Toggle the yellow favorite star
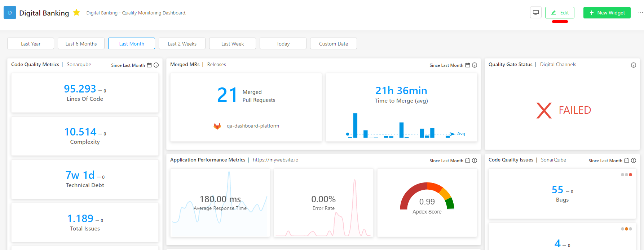The width and height of the screenshot is (644, 250). click(x=76, y=13)
